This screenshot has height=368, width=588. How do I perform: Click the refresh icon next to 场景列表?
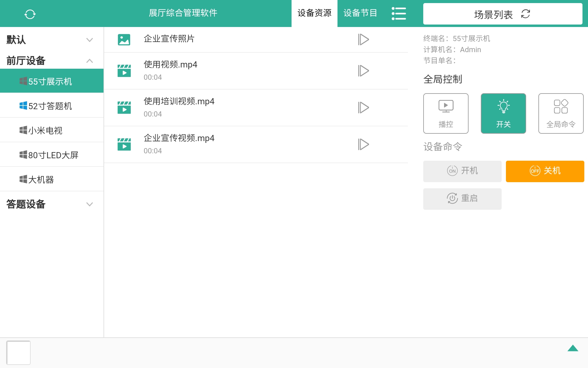(525, 14)
